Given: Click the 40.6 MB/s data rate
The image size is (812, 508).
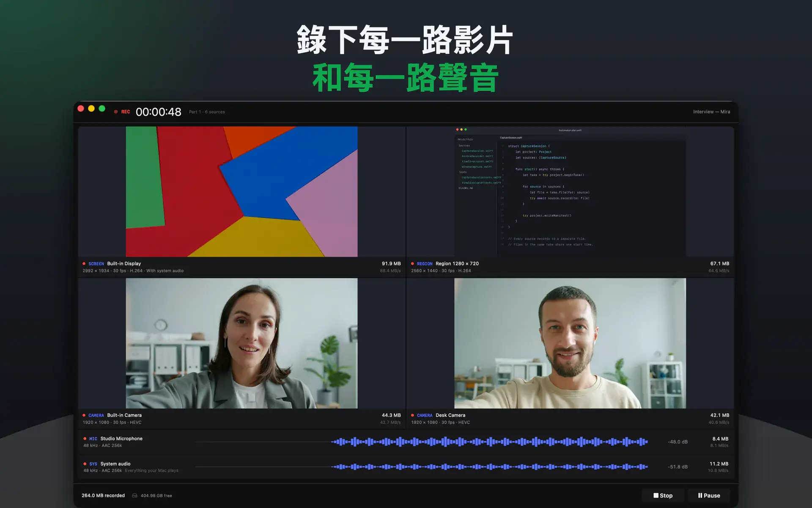Looking at the screenshot, I should point(719,422).
